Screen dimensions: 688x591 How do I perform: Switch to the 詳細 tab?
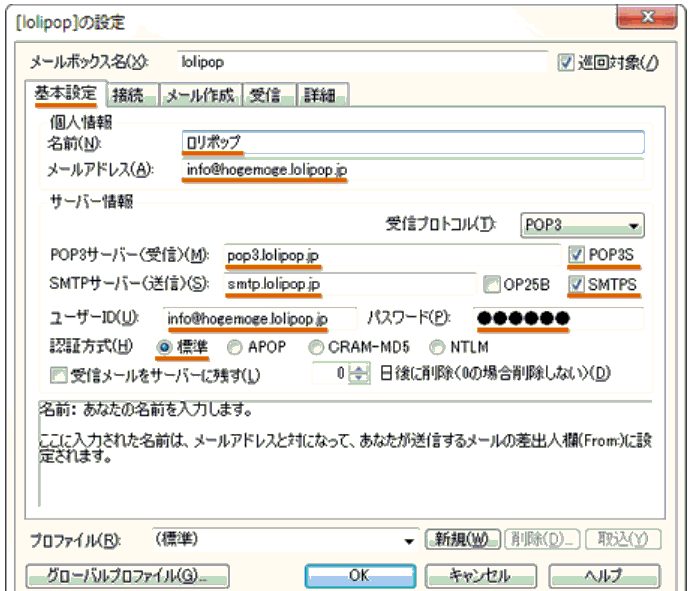click(x=320, y=95)
